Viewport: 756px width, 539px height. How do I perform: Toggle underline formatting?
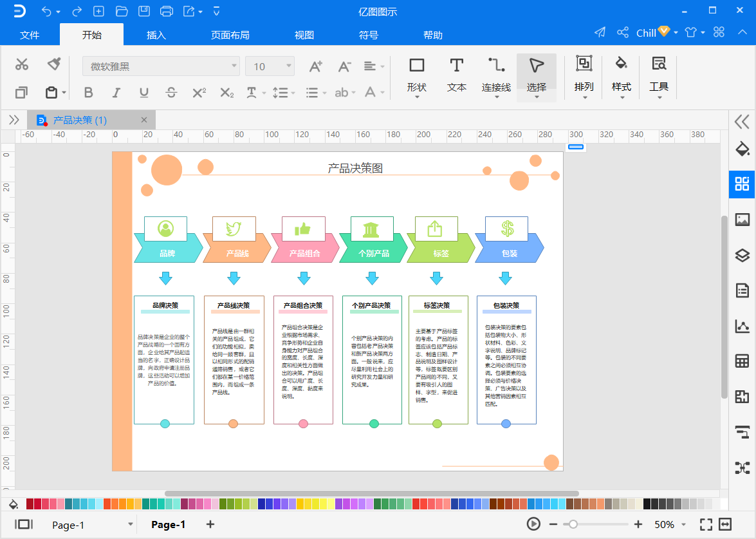pyautogui.click(x=143, y=92)
